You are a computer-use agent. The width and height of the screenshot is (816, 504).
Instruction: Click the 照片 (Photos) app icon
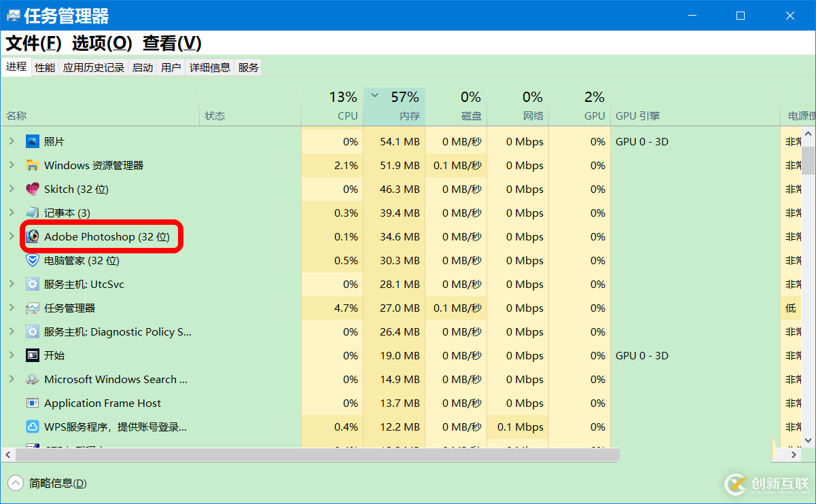(33, 141)
